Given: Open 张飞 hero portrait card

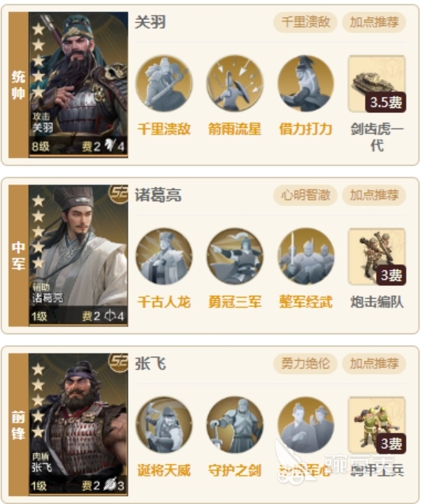Looking at the screenshot, I should click(78, 424).
